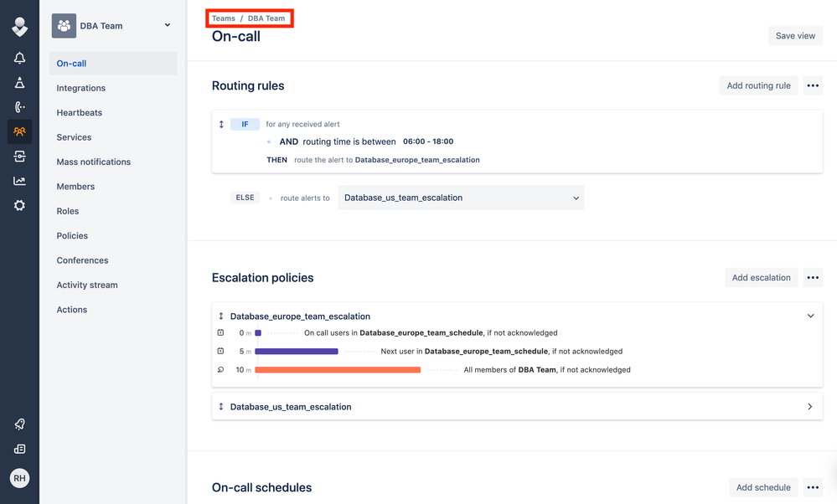Image resolution: width=837 pixels, height=504 pixels.
Task: Open the services icon below Teams
Action: tap(19, 156)
